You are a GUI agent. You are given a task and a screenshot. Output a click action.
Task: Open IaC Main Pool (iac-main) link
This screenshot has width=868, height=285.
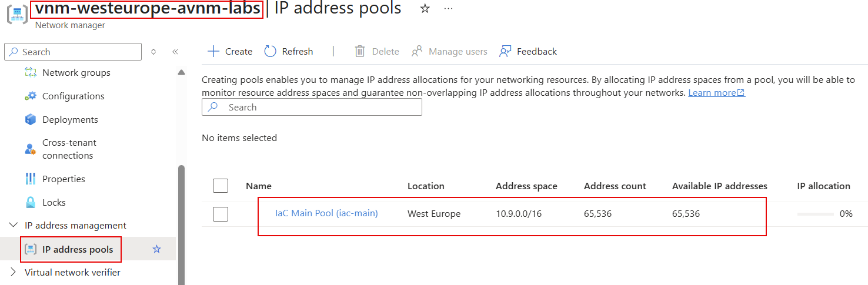tap(326, 213)
